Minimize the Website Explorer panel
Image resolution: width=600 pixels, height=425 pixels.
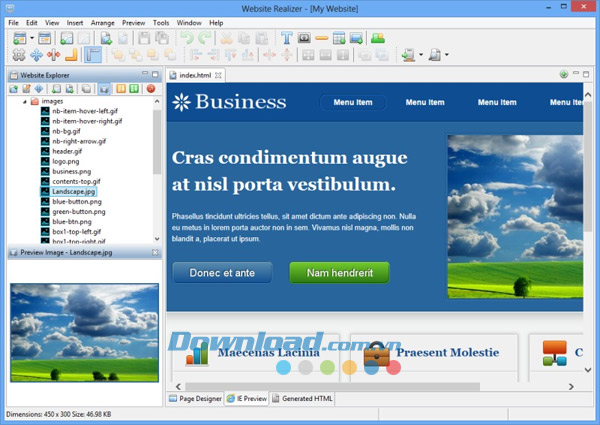point(145,73)
